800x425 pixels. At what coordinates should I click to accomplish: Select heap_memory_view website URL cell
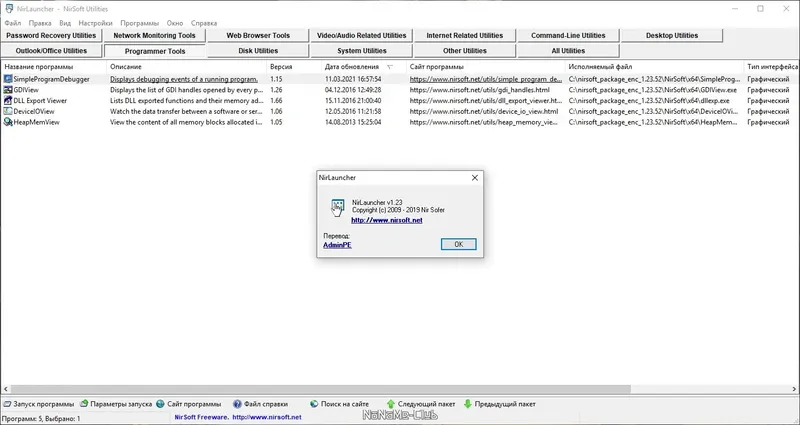click(x=484, y=122)
